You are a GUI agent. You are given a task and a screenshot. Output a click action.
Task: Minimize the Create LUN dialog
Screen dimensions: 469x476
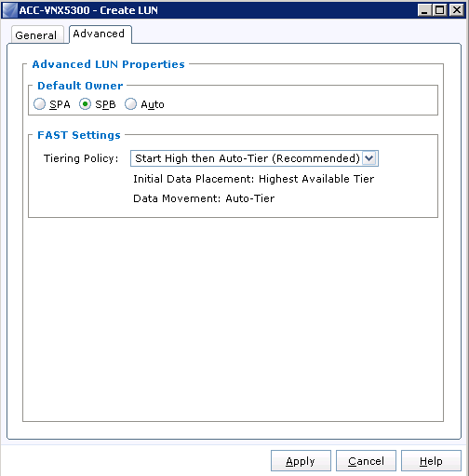click(424, 10)
